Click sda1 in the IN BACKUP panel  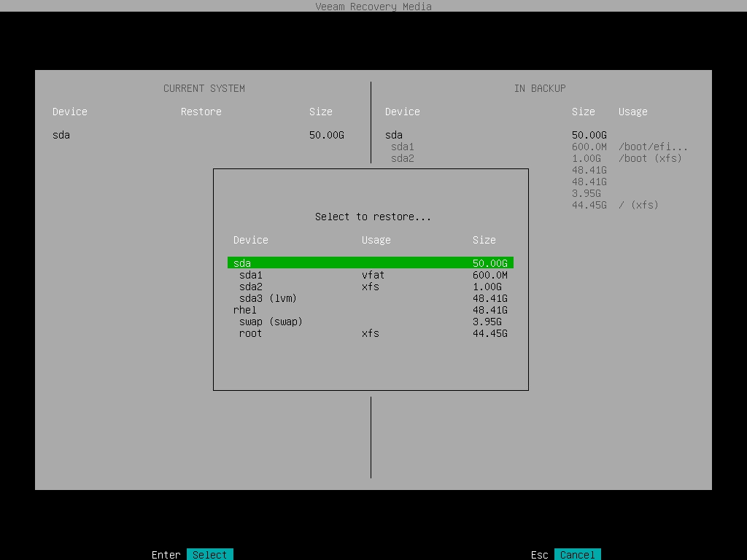[x=403, y=147]
